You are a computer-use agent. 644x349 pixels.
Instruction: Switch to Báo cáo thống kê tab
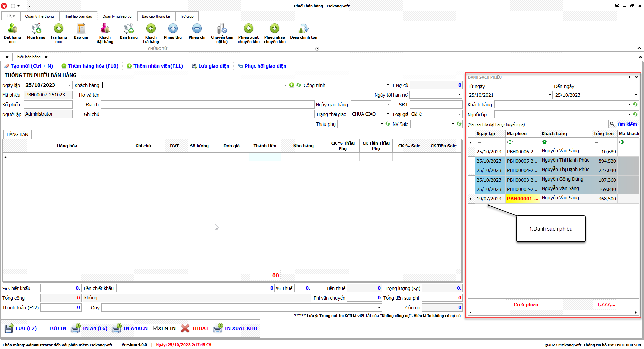[156, 16]
